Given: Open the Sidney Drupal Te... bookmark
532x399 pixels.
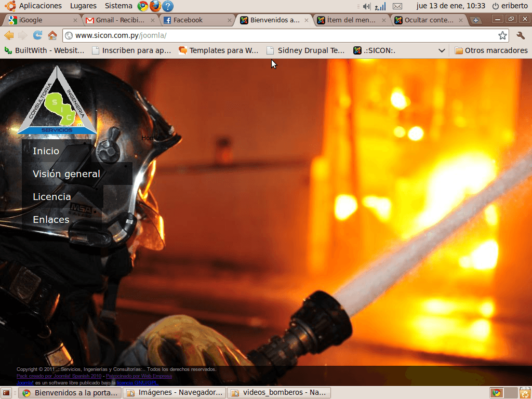Looking at the screenshot, I should [305, 50].
